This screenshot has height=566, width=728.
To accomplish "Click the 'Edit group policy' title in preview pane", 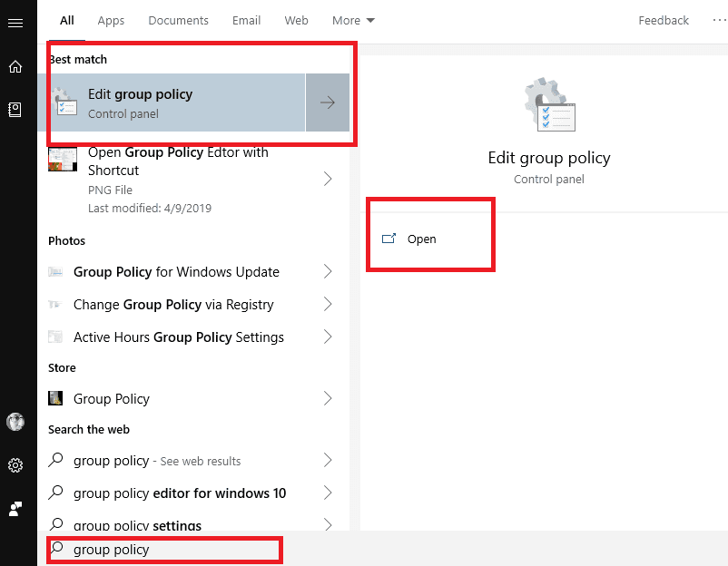I will [549, 158].
